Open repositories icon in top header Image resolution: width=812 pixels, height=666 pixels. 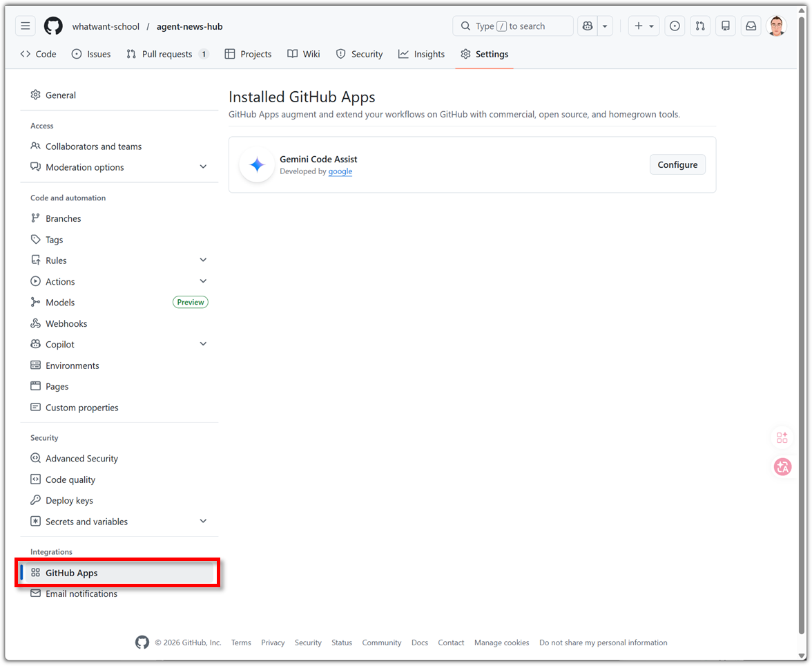point(726,26)
